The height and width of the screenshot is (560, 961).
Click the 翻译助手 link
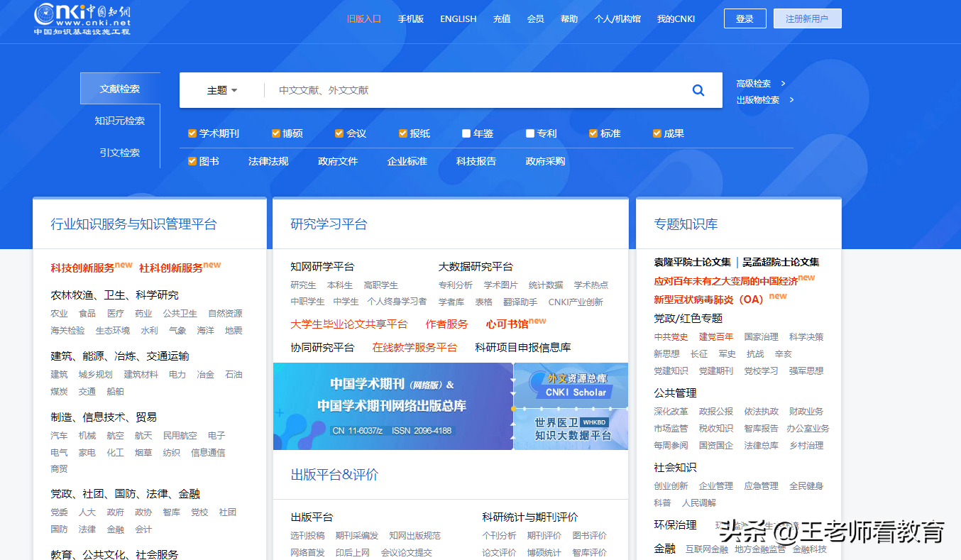[520, 302]
